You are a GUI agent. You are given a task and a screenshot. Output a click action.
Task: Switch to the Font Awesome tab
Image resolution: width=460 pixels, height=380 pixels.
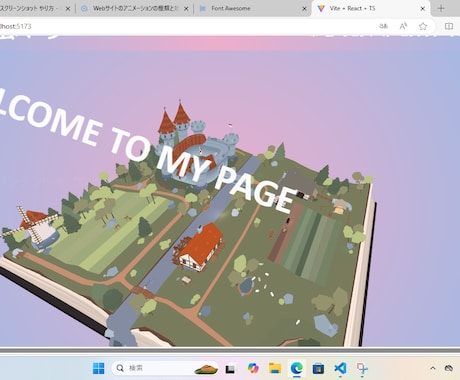252,9
